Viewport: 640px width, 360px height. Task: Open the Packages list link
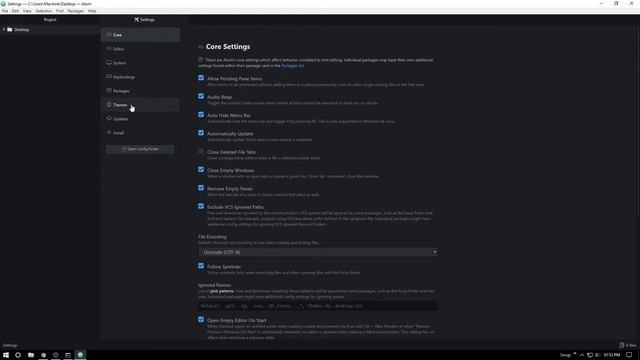pyautogui.click(x=292, y=66)
